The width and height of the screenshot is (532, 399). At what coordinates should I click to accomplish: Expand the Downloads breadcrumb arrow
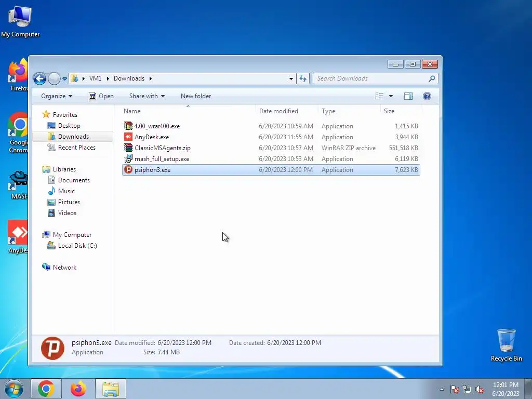point(150,78)
